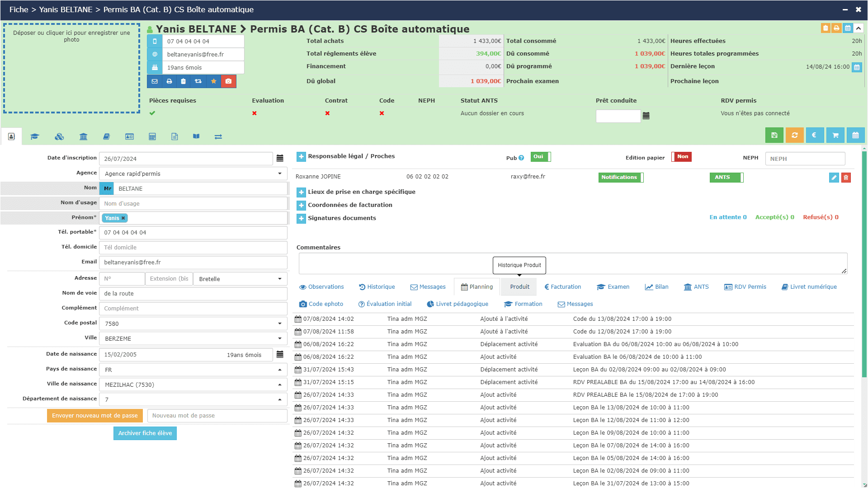Open the open-book tab icon
Screen dimensions: 868x488
point(196,136)
